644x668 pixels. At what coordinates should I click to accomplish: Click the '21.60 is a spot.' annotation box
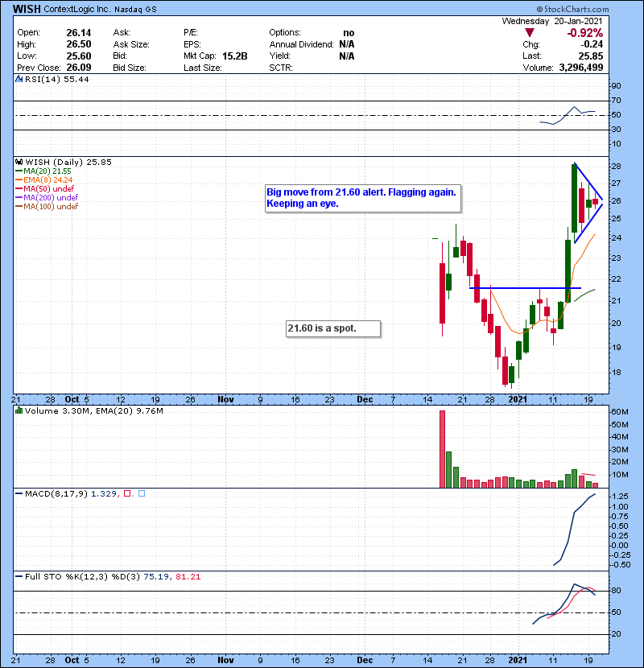(333, 328)
